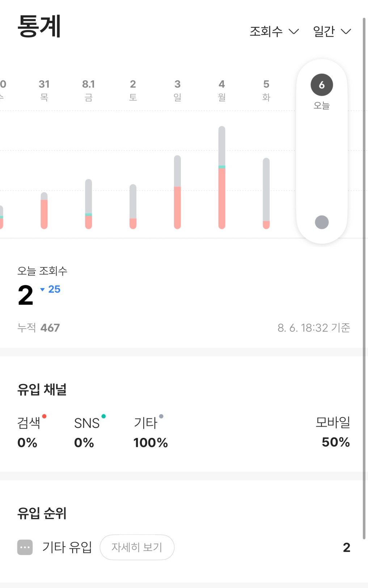Select the highlighted day 6 오늘 circle

click(x=322, y=85)
